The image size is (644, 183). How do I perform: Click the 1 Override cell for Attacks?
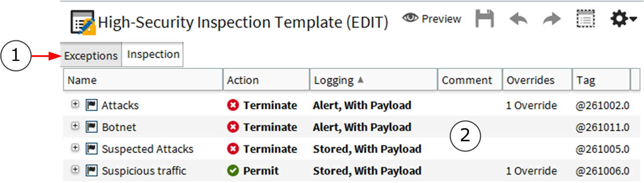tap(531, 105)
